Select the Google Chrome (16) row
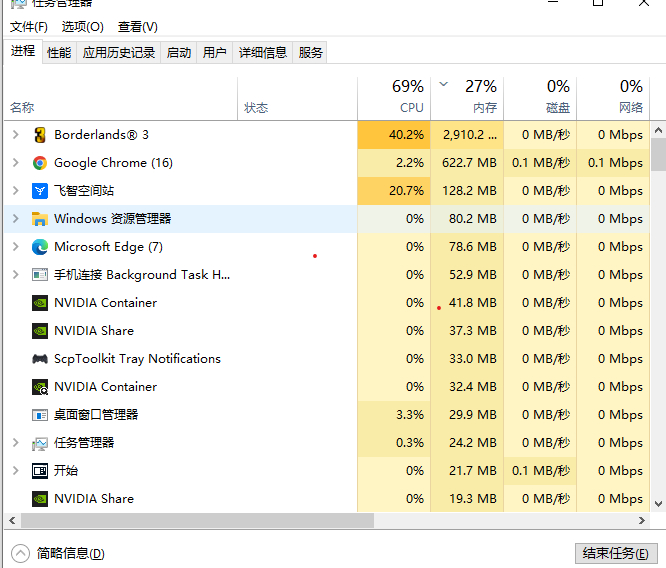Screen dimensions: 666x568 point(327,163)
